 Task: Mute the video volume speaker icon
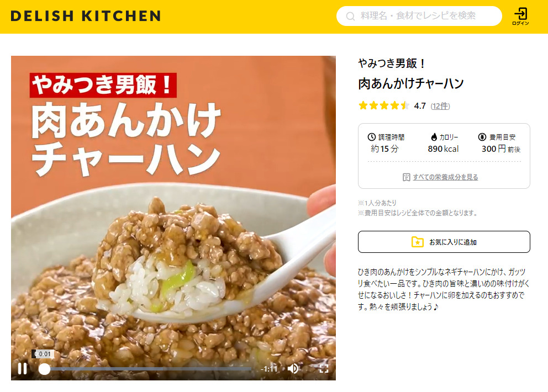[293, 369]
